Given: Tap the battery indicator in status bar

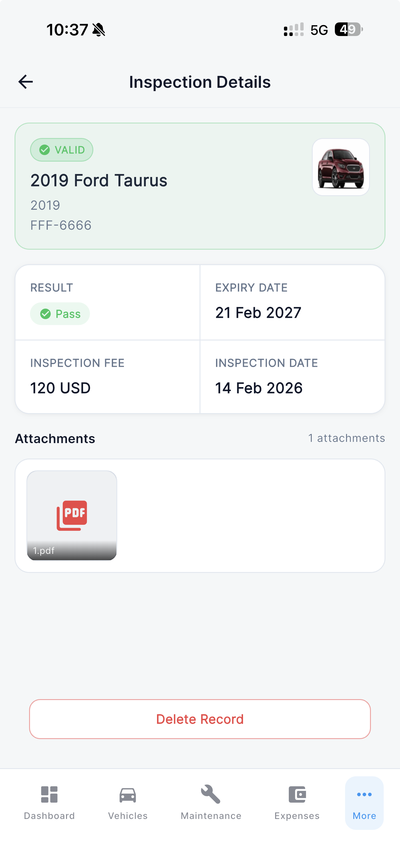Looking at the screenshot, I should [x=348, y=30].
